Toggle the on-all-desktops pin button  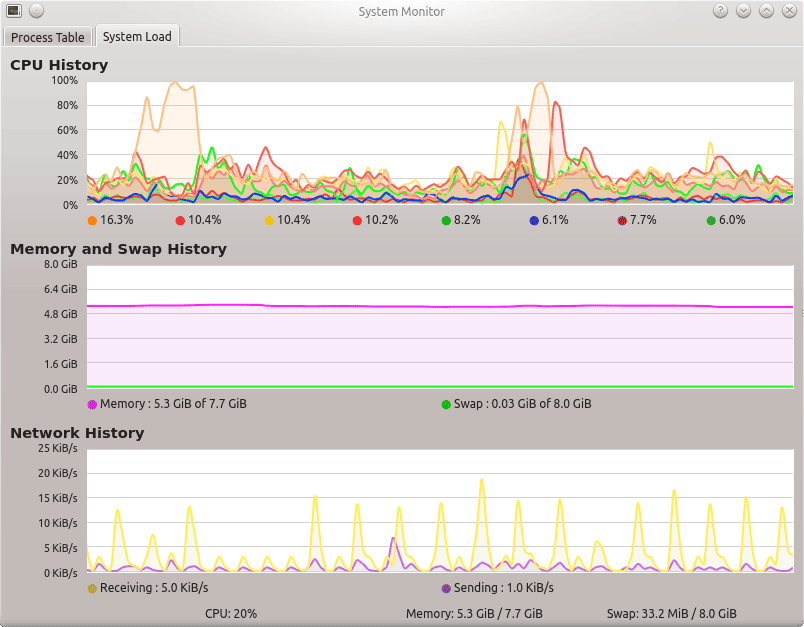[x=36, y=11]
